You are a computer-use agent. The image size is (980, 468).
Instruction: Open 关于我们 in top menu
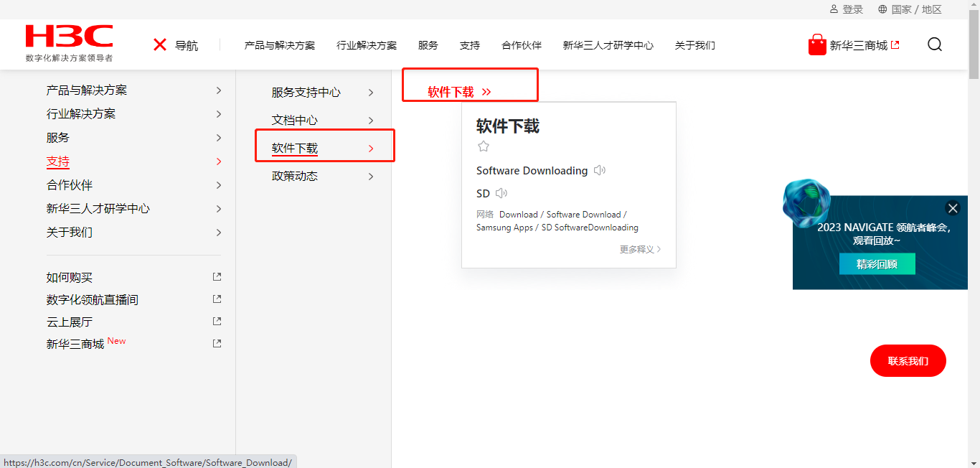point(695,45)
